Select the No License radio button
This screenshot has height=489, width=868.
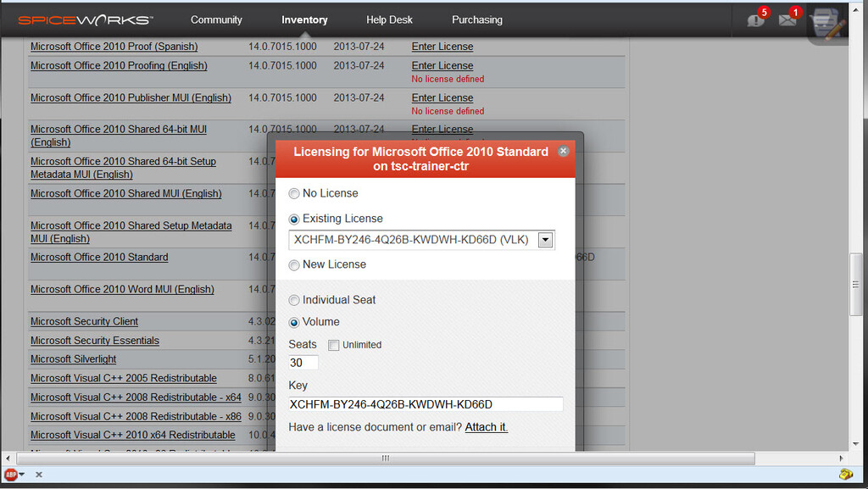[294, 193]
